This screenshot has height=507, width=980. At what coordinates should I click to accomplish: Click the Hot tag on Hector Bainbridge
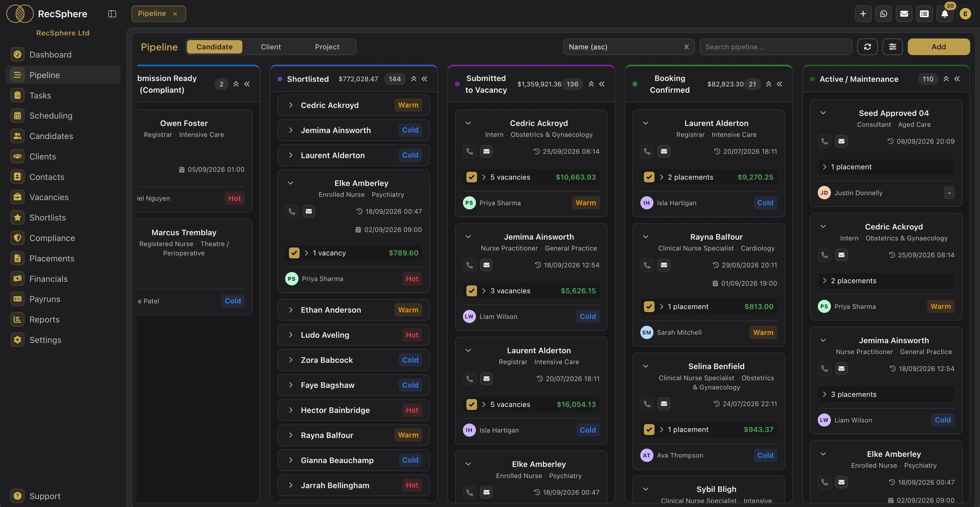[x=412, y=410]
